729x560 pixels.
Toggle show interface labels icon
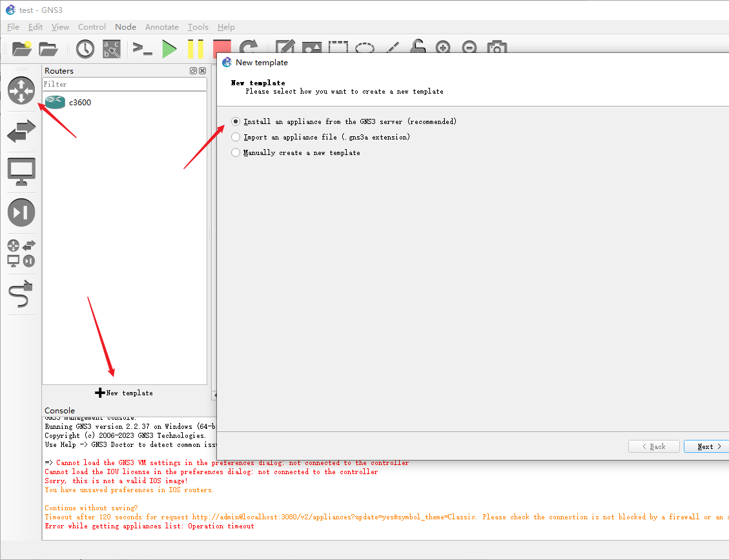[x=112, y=49]
